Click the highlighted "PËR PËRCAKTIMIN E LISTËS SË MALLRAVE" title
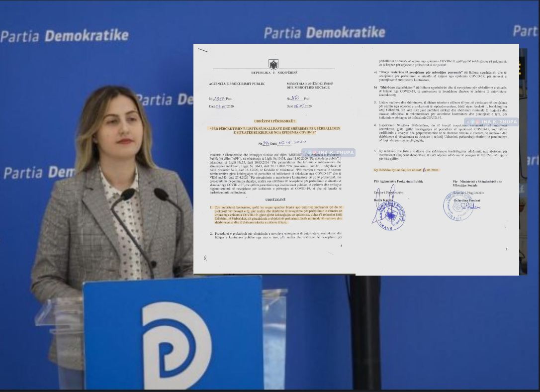This screenshot has width=540, height=392. tap(275, 130)
